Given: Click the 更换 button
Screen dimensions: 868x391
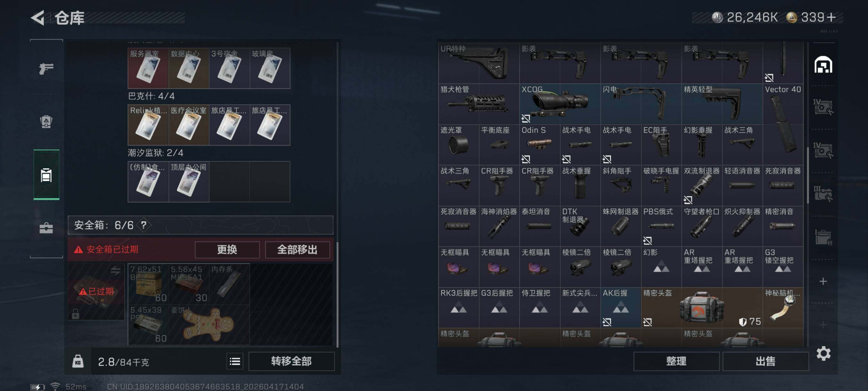Looking at the screenshot, I should pyautogui.click(x=227, y=250).
